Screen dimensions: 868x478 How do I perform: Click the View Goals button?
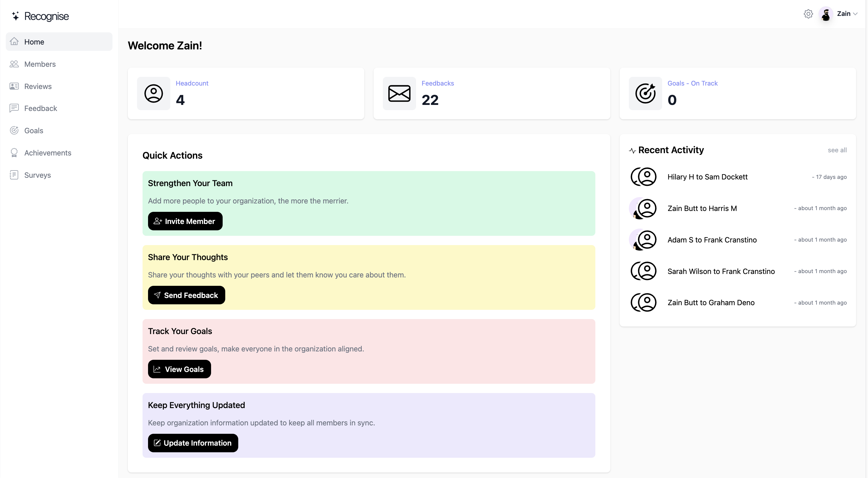(179, 369)
